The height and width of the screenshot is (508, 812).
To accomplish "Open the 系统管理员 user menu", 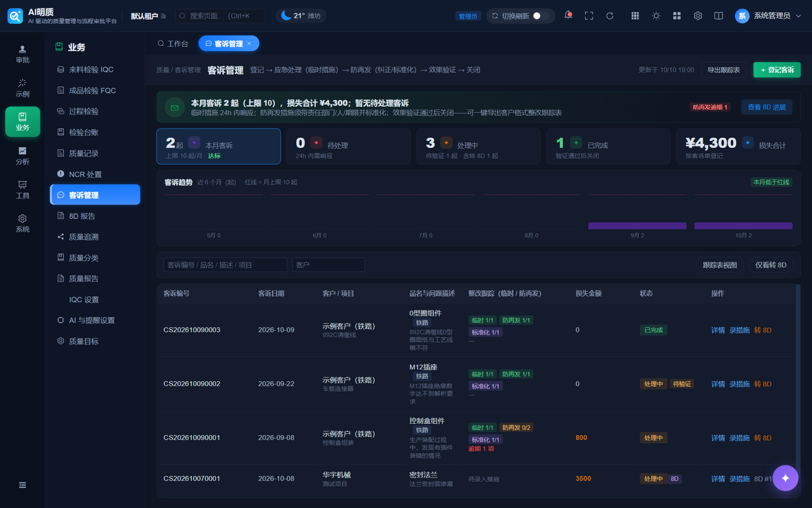I will point(768,16).
